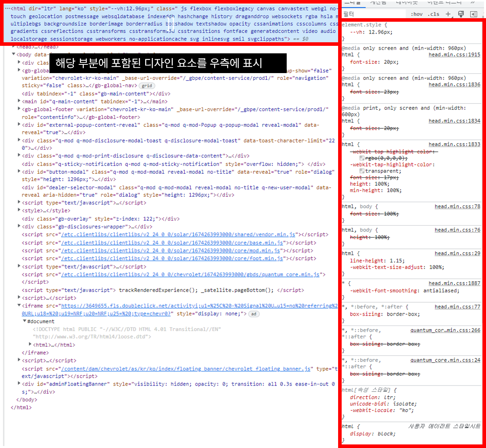Screen dimensions: 486x448
Task: Expand the main q-main-content node
Action: coord(19,101)
